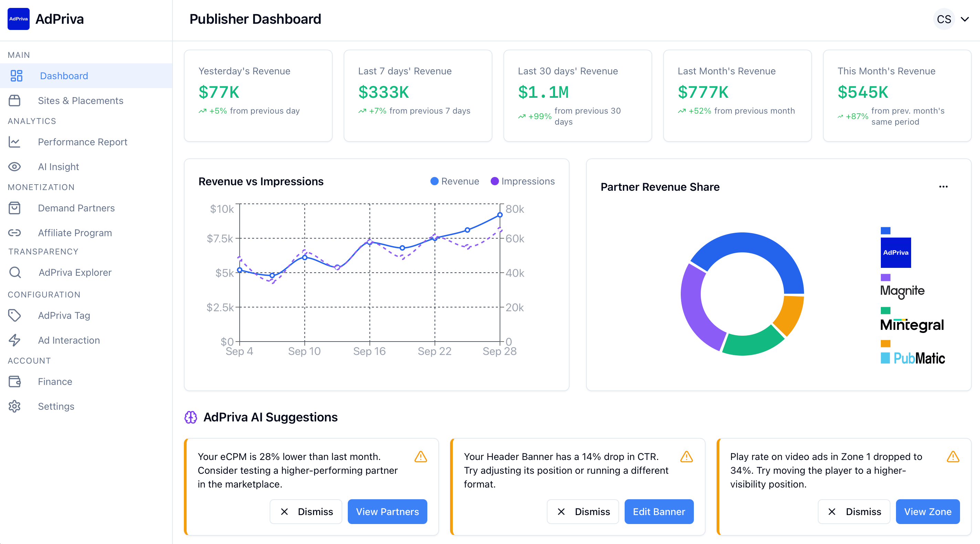Open AI Insight eye icon

coord(14,167)
